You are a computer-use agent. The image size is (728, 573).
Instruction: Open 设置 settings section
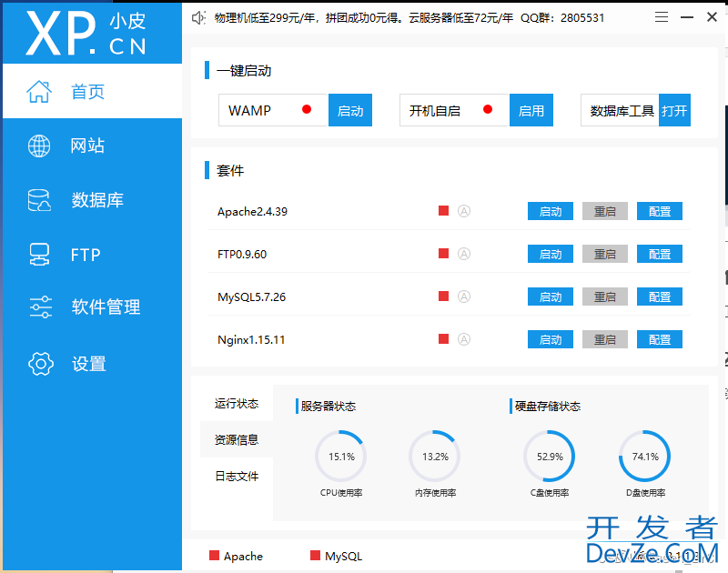[x=93, y=363]
